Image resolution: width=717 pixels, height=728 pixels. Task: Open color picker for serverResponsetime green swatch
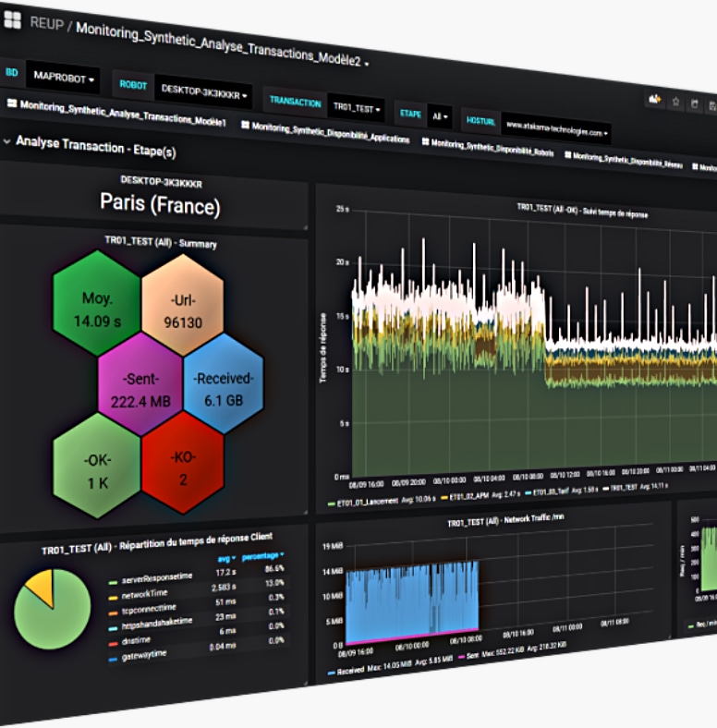pos(113,583)
